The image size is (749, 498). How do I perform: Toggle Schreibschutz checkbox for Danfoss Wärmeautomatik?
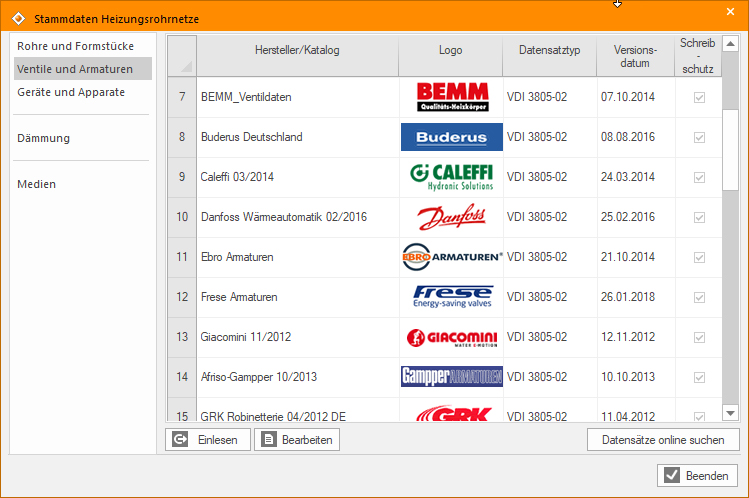tap(699, 218)
